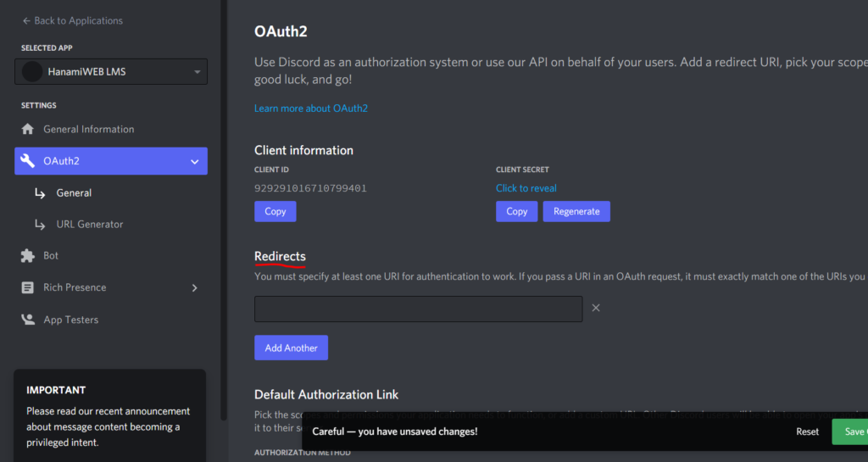The height and width of the screenshot is (462, 868).
Task: Copy the Client Secret
Action: [516, 211]
